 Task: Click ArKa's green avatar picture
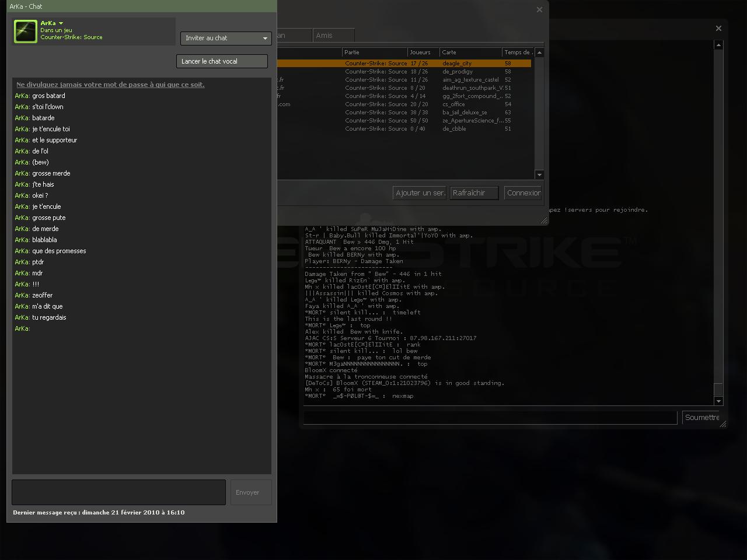(x=26, y=32)
